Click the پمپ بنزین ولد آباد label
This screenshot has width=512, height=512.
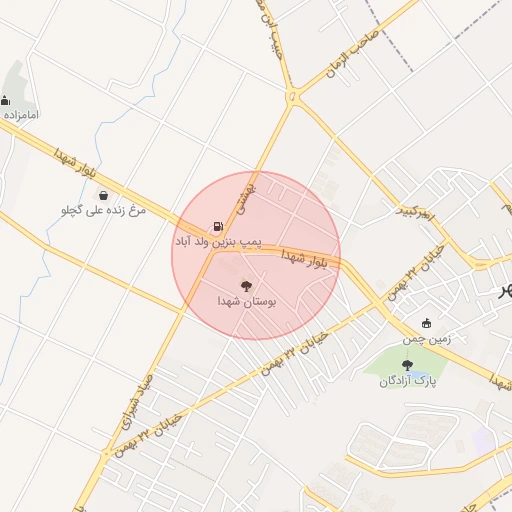[x=219, y=242]
